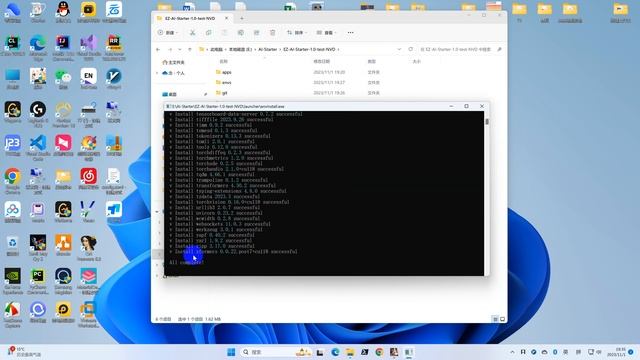Click the Explorer search box
The width and height of the screenshot is (640, 360).
pyautogui.click(x=460, y=49)
